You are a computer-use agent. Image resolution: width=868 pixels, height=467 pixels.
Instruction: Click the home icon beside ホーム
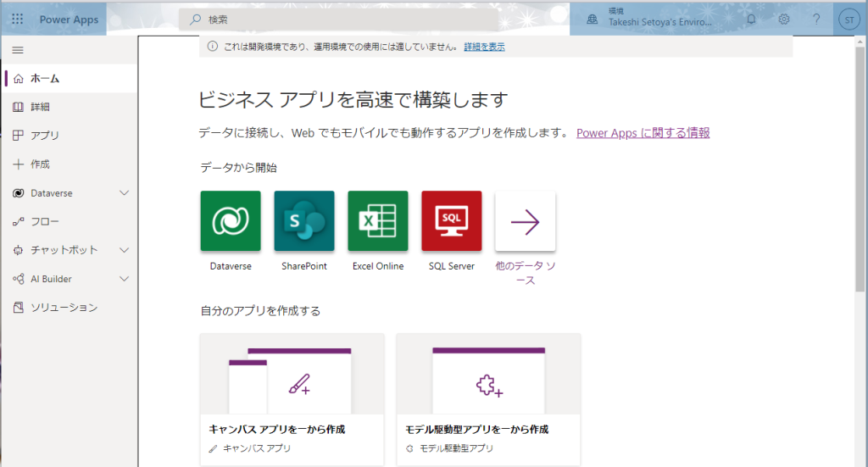pos(19,79)
